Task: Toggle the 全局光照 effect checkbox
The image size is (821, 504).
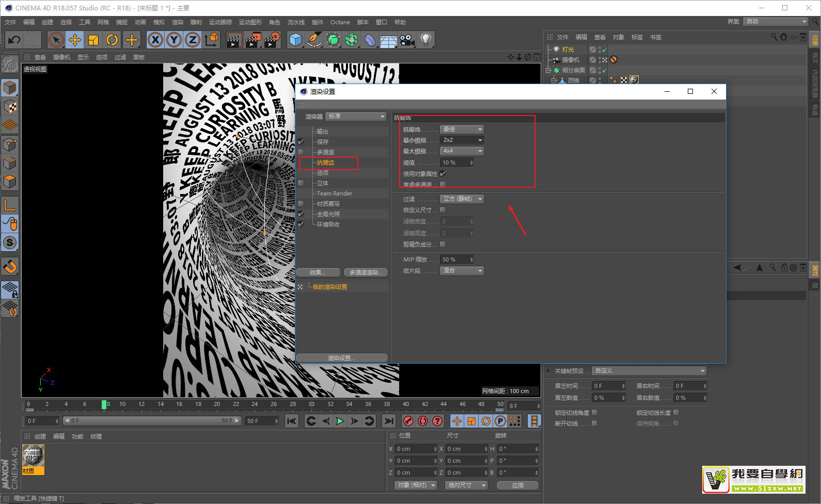Action: pos(301,214)
